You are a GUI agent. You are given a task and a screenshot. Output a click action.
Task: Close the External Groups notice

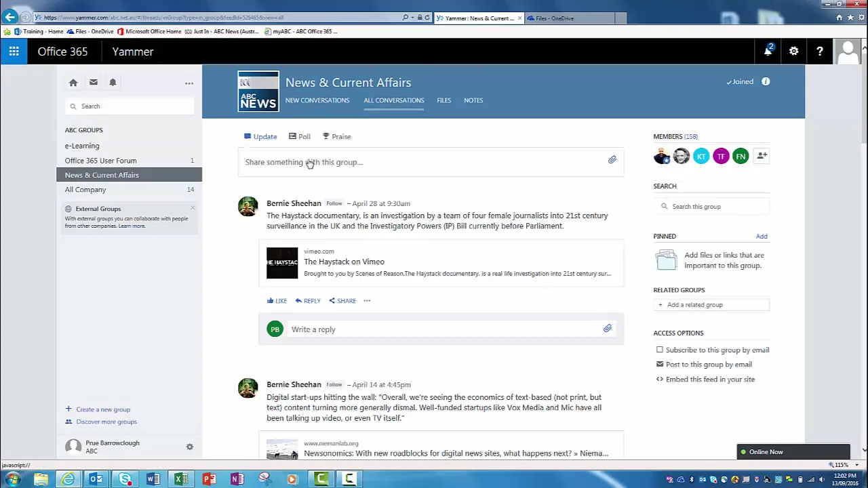[x=193, y=208]
